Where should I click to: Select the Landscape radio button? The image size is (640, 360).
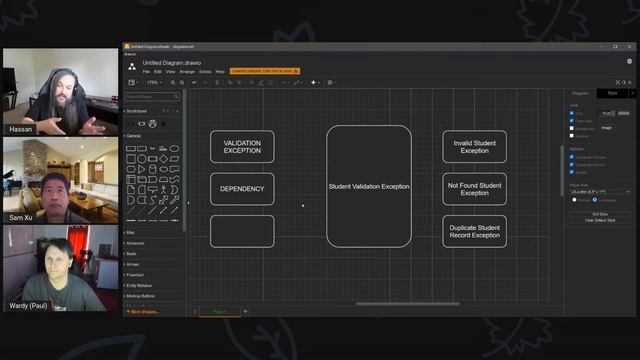pyautogui.click(x=595, y=200)
